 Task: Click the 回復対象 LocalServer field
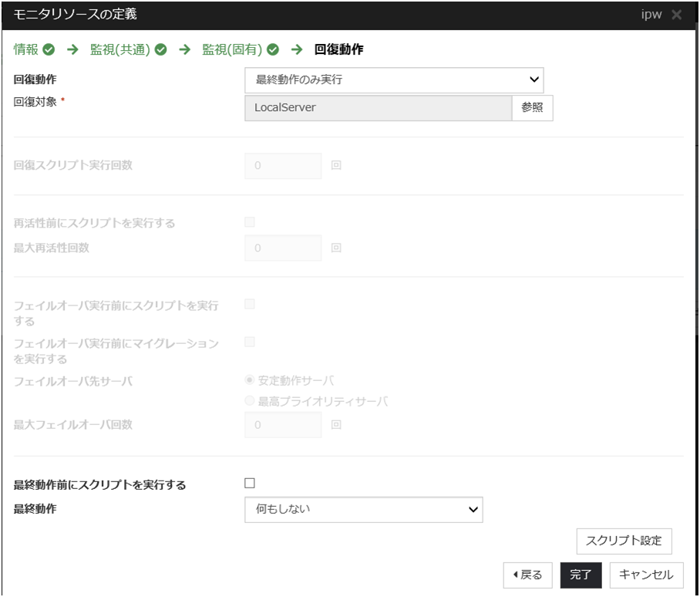tap(378, 108)
